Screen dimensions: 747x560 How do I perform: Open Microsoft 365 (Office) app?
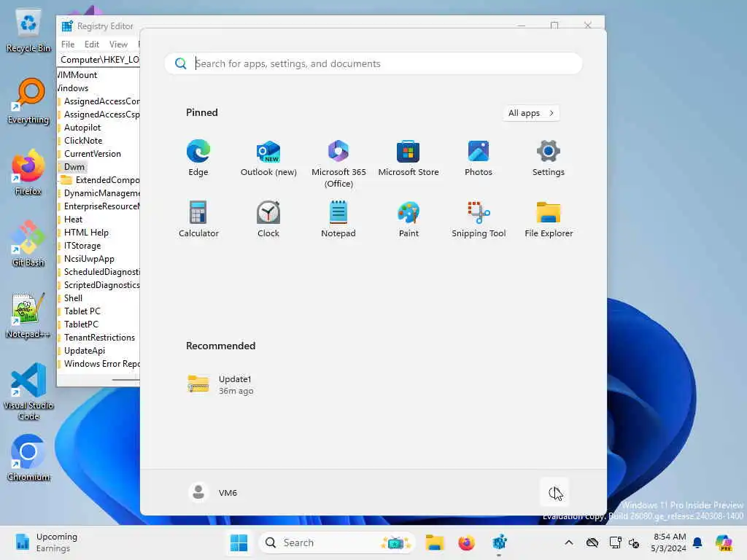coord(338,164)
